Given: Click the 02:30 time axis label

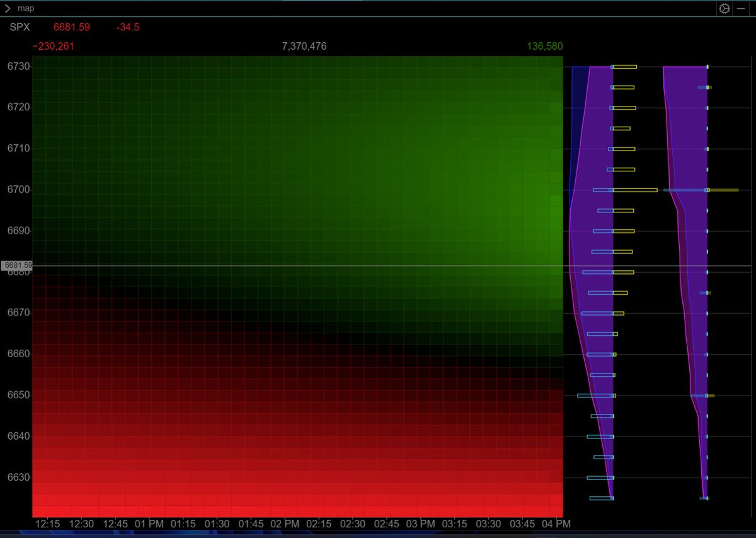Looking at the screenshot, I should 352,524.
